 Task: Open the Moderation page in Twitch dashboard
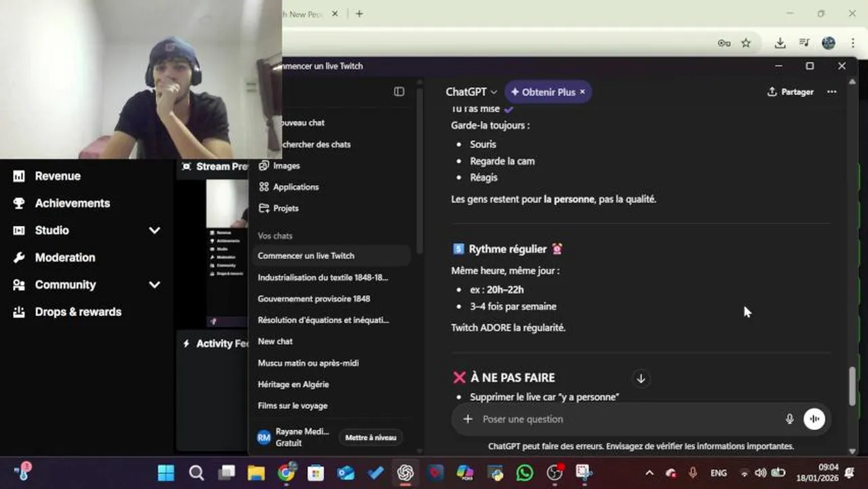tap(65, 257)
